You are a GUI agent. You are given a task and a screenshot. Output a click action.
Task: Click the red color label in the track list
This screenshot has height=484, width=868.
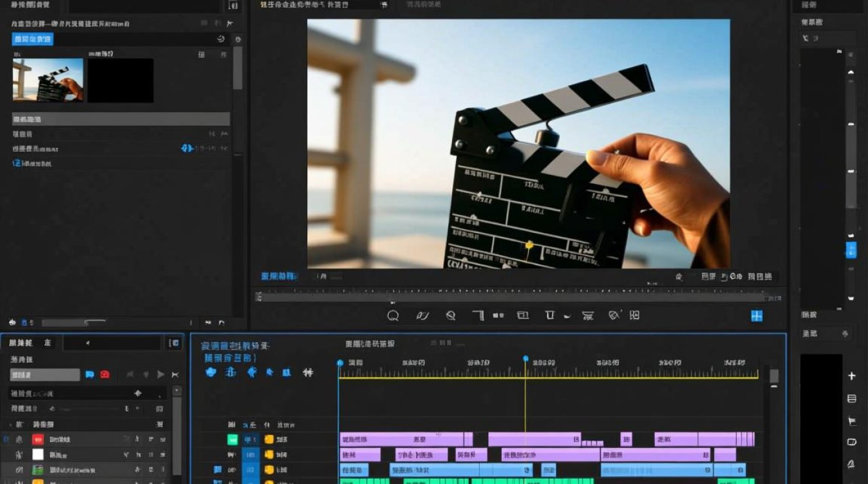point(38,439)
